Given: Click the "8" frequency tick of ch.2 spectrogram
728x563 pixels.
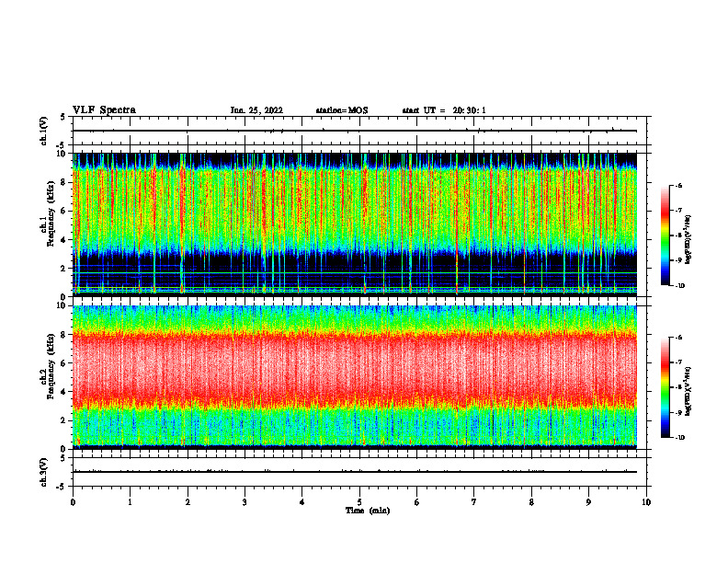Looking at the screenshot, I should pyautogui.click(x=64, y=335).
